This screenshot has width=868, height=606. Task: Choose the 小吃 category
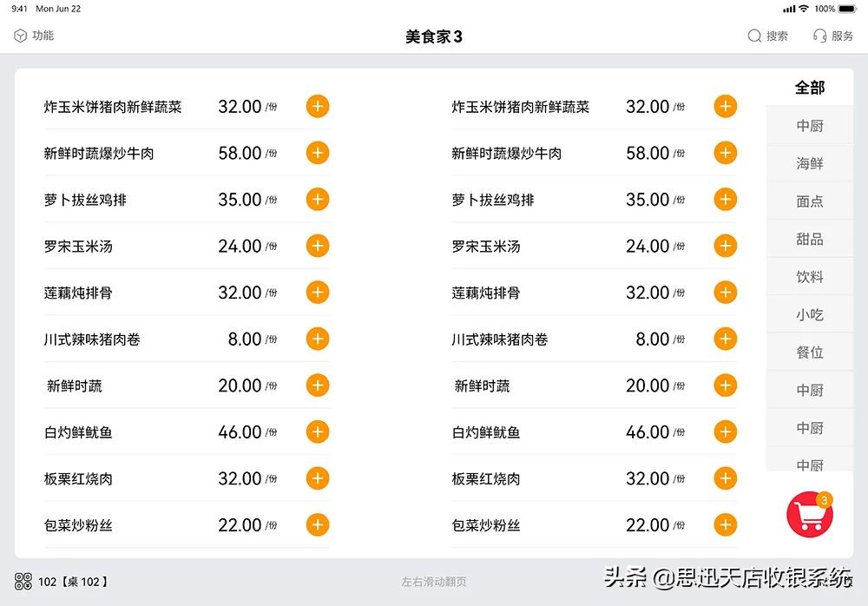click(x=809, y=314)
